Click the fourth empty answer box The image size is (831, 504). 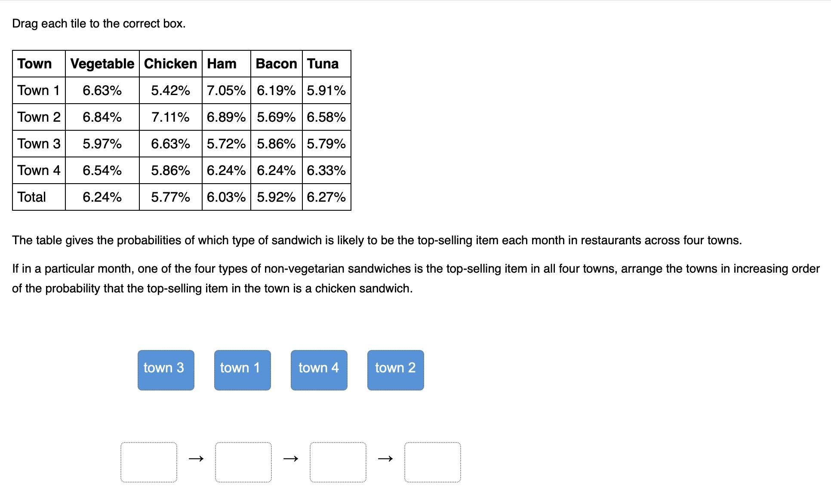coord(433,462)
